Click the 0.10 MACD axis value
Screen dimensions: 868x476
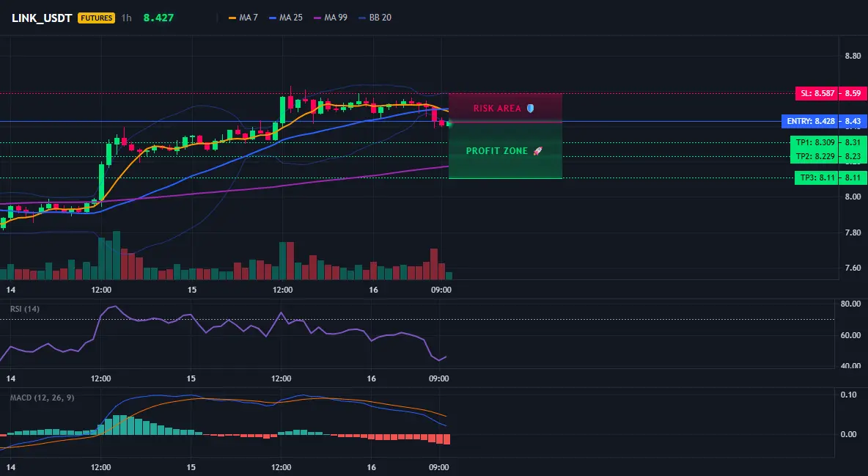pyautogui.click(x=849, y=395)
